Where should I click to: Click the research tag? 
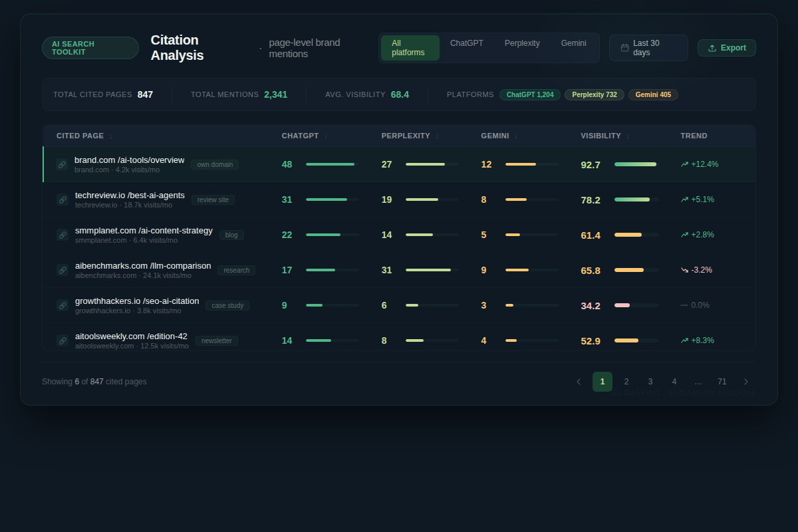pyautogui.click(x=236, y=270)
